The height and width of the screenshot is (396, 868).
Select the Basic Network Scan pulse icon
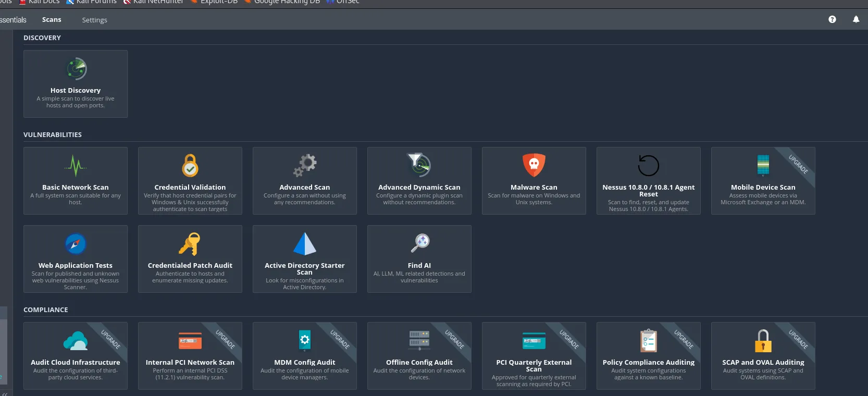click(76, 166)
